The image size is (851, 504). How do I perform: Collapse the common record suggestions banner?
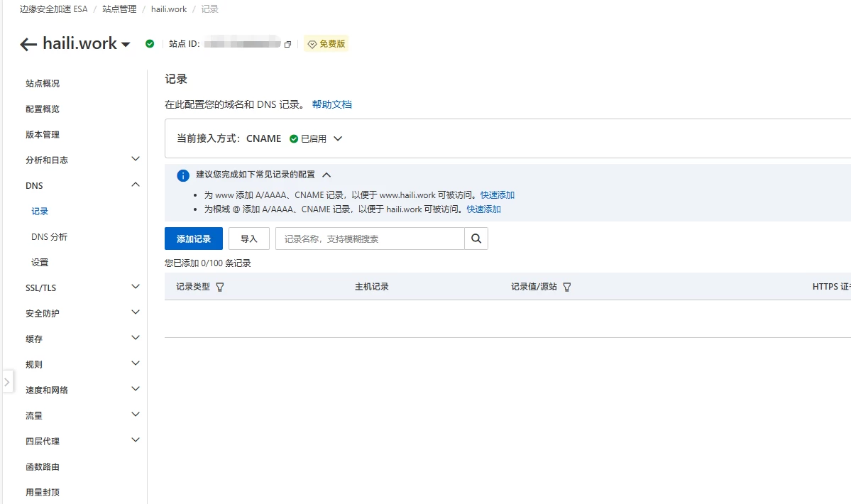tap(326, 175)
